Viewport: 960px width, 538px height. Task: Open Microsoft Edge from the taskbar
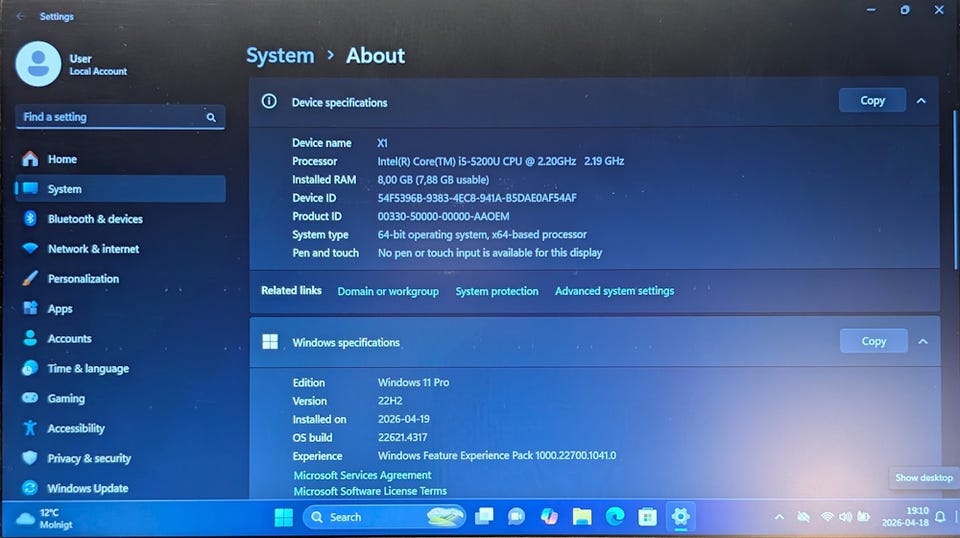tap(615, 517)
